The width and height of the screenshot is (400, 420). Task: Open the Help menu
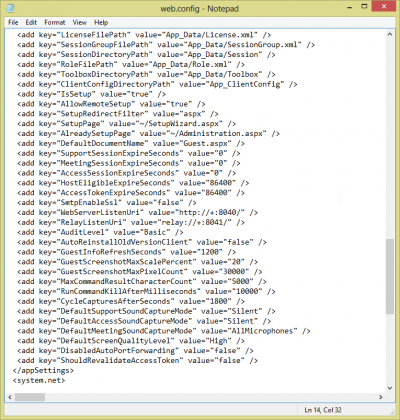pyautogui.click(x=101, y=22)
